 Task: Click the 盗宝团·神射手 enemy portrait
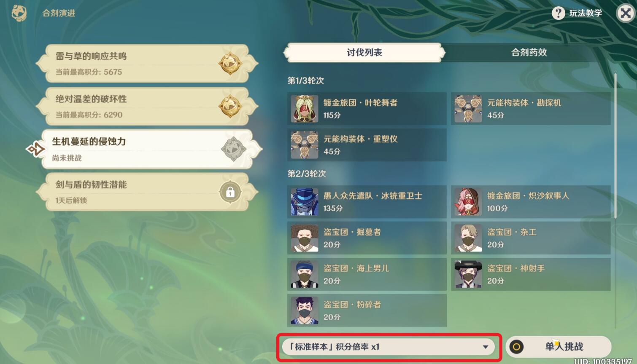468,274
